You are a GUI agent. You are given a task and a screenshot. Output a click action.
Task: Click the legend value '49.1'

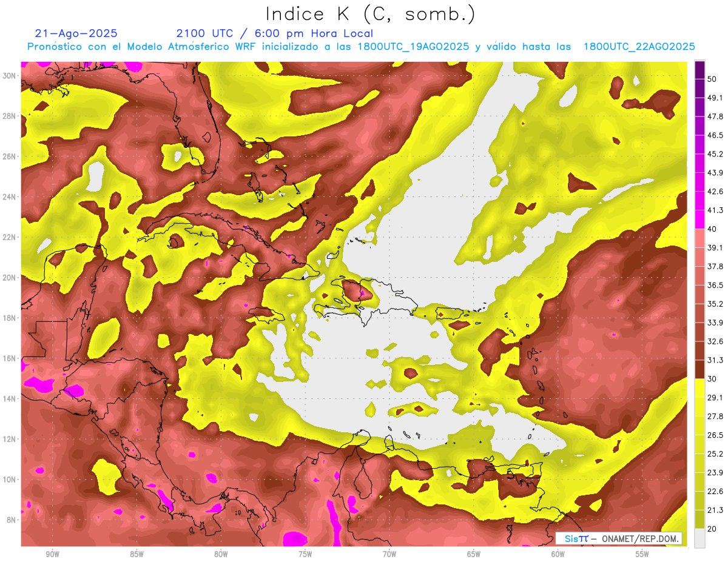715,98
